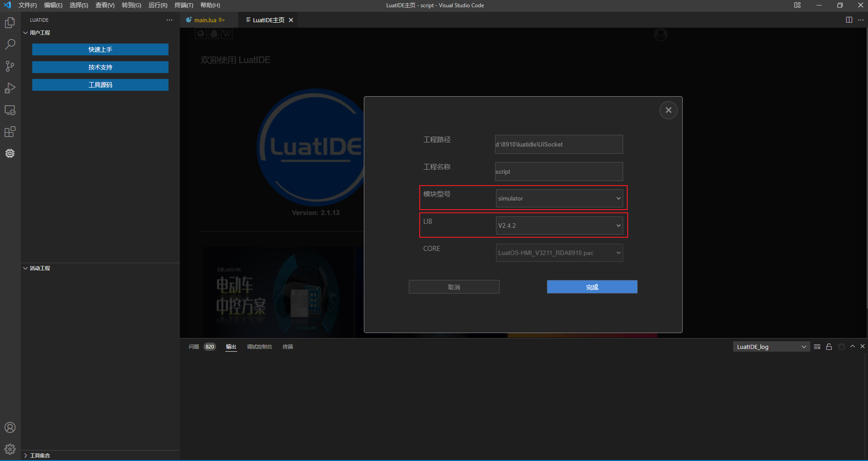The height and width of the screenshot is (461, 868).
Task: Open the CORE firmware dropdown
Action: tap(559, 253)
